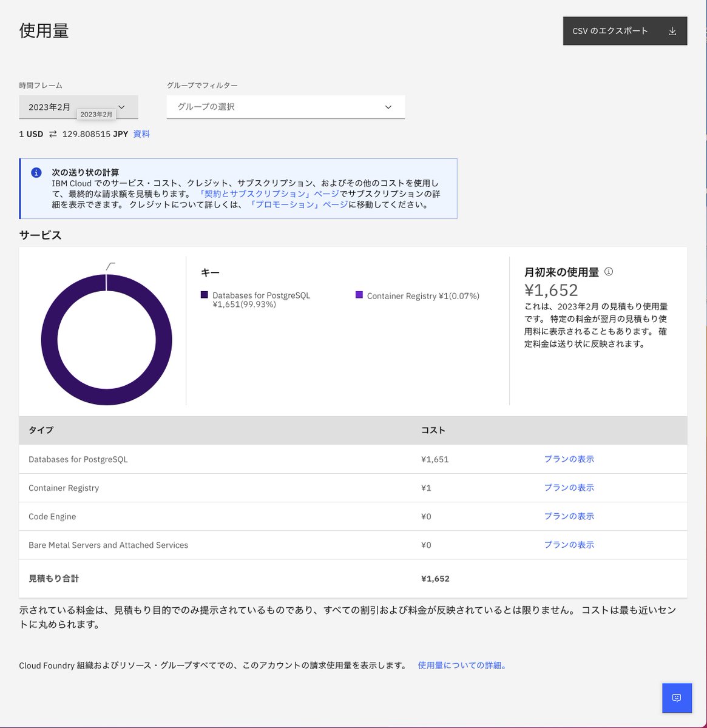
Task: Open the 資料 link next to exchange rate
Action: click(141, 134)
